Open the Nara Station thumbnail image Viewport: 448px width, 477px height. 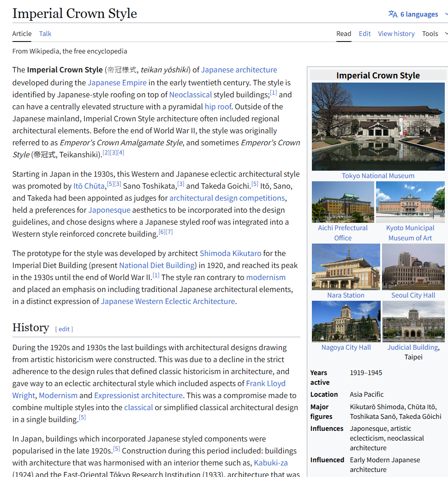(x=346, y=267)
